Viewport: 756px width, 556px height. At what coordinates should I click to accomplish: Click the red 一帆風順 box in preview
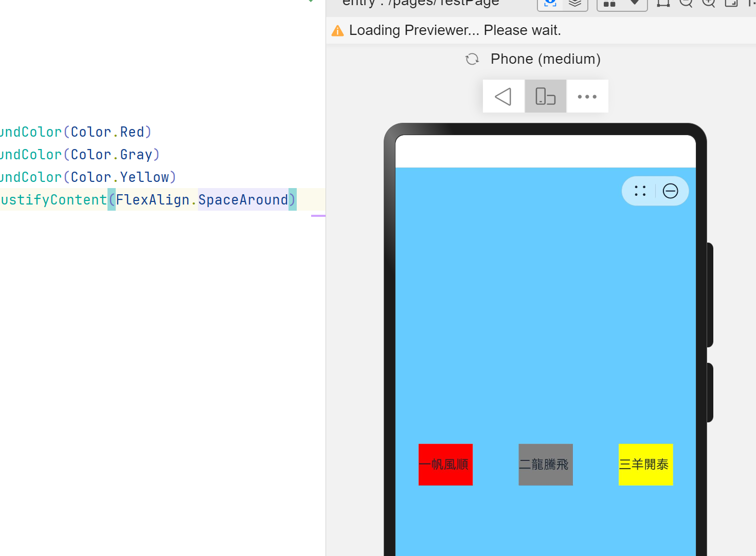coord(445,465)
